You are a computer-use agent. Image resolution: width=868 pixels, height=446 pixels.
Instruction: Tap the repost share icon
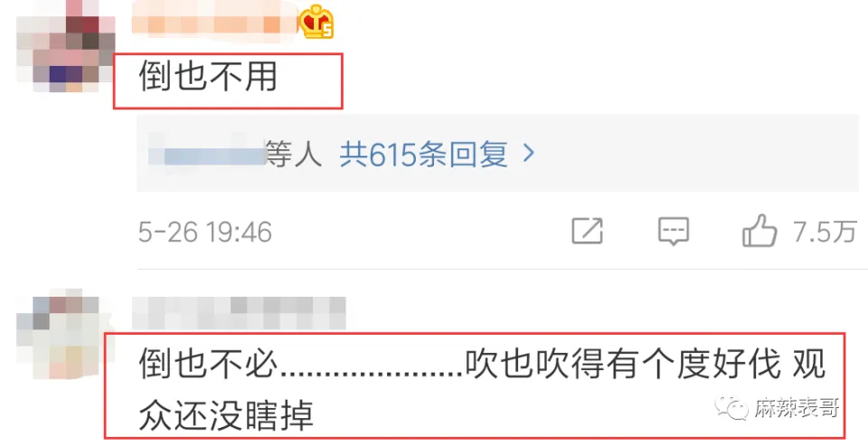point(588,231)
